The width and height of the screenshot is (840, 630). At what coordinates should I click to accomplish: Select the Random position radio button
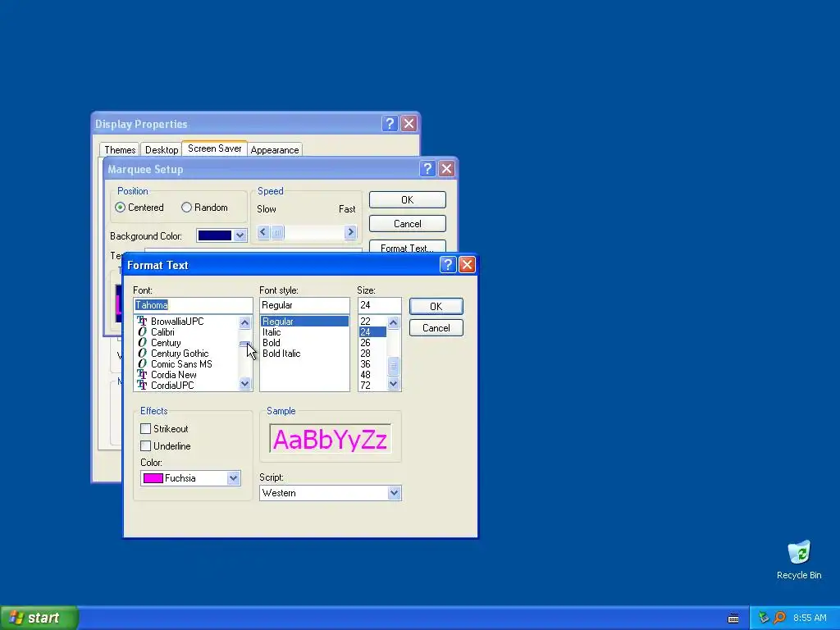pos(186,208)
